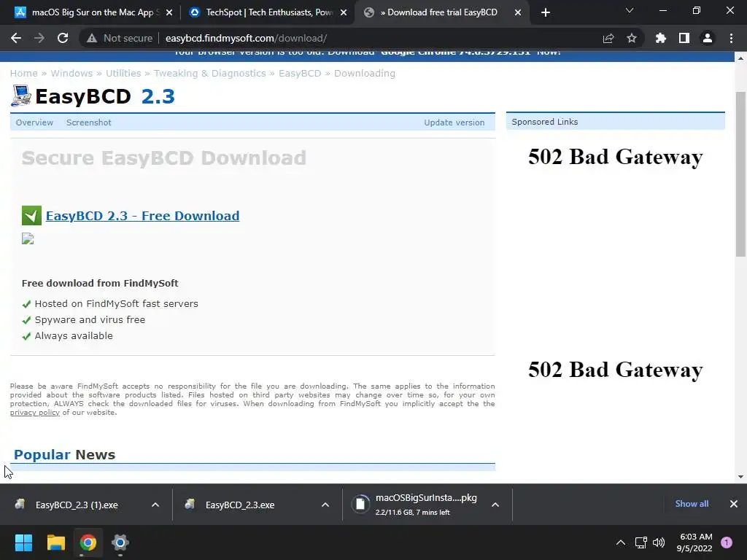Expand options for EasyBCD_2.3 (1).exe
Screen dimensions: 747x560
155,505
